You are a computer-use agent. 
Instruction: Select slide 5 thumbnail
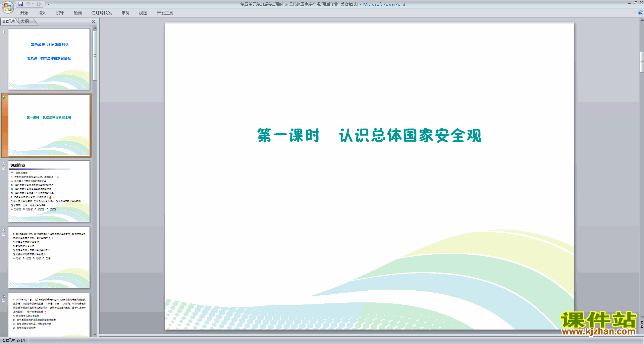49,314
